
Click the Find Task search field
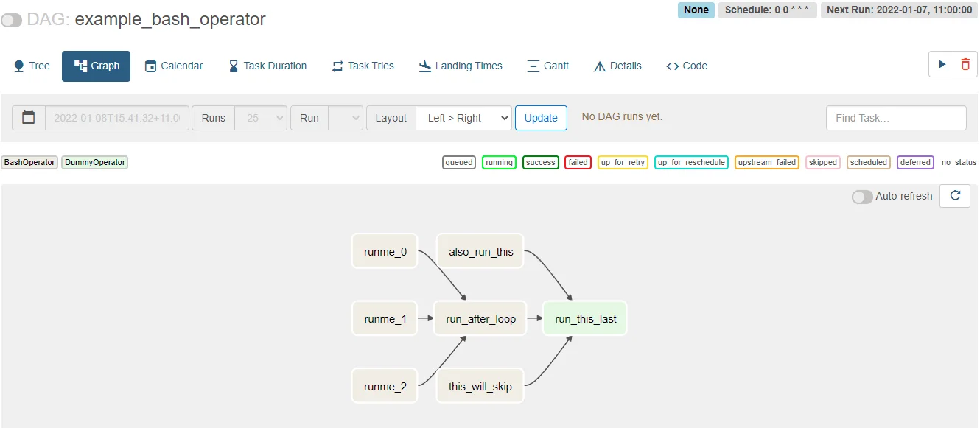[x=895, y=118]
